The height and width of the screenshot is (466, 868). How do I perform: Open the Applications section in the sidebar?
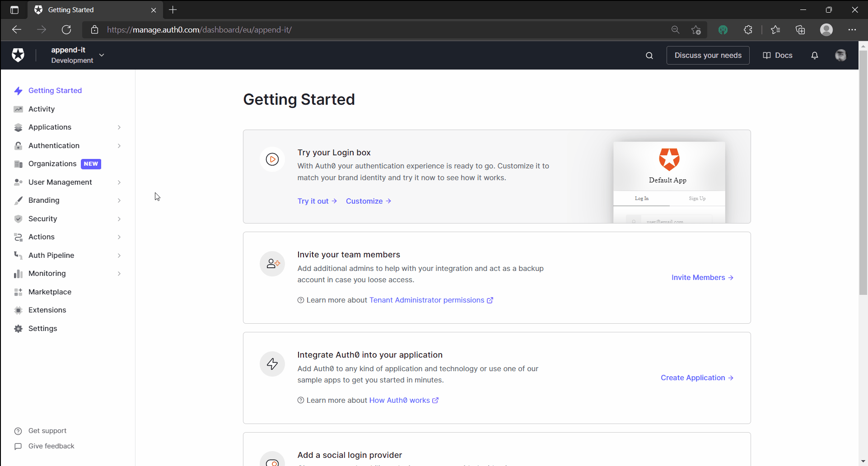(x=50, y=127)
